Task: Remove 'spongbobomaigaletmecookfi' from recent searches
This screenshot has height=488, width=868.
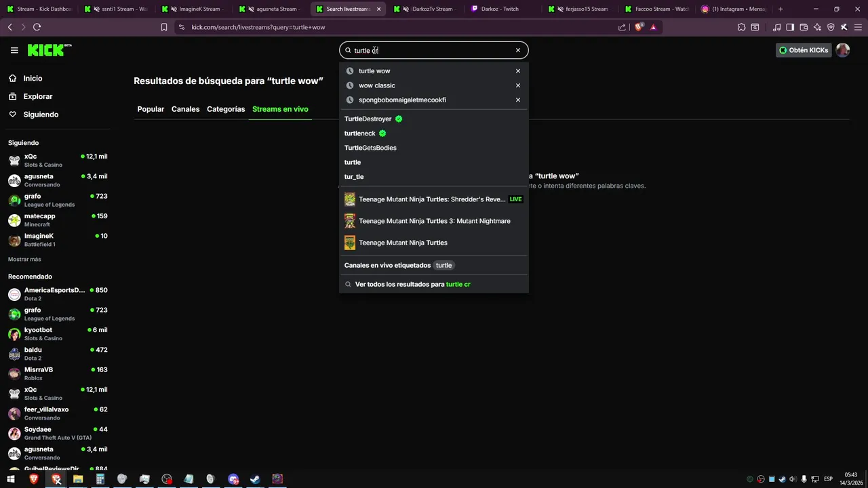Action: (518, 100)
